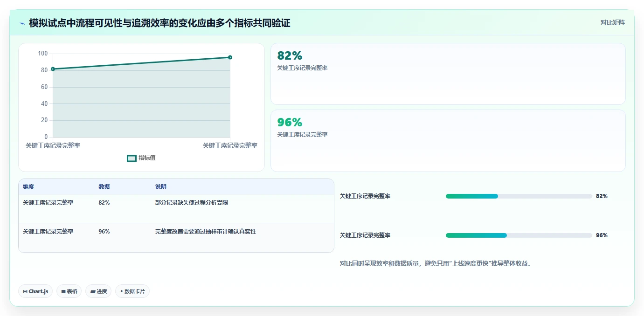This screenshot has width=644, height=316.
Task: Click the "维度" table column header
Action: (x=28, y=187)
